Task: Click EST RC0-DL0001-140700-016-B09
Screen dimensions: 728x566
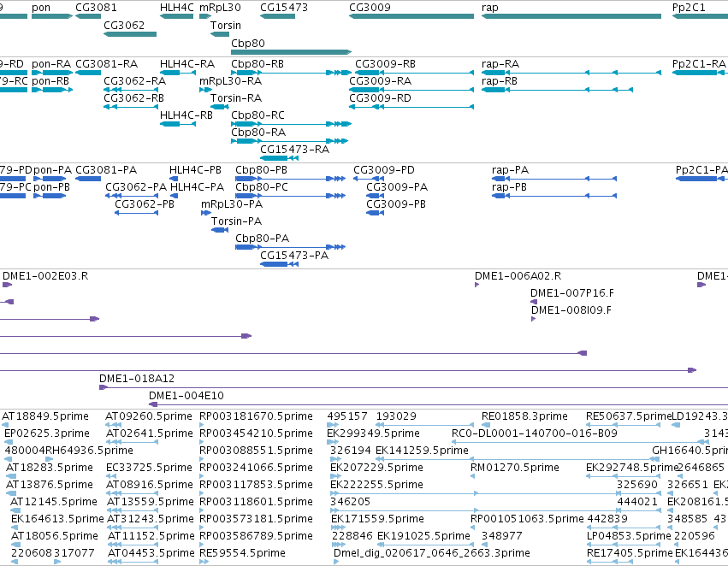Action: point(535,433)
